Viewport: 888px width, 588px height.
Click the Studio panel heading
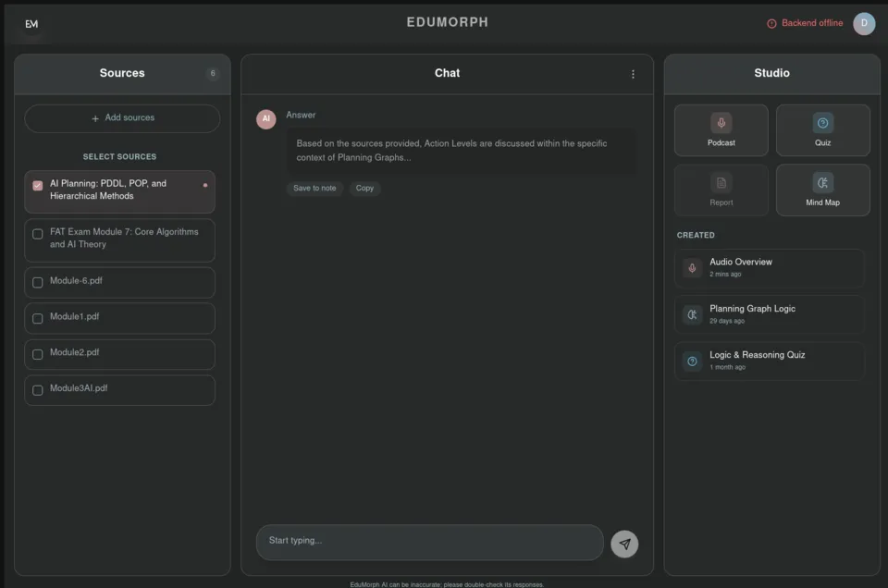pyautogui.click(x=771, y=73)
